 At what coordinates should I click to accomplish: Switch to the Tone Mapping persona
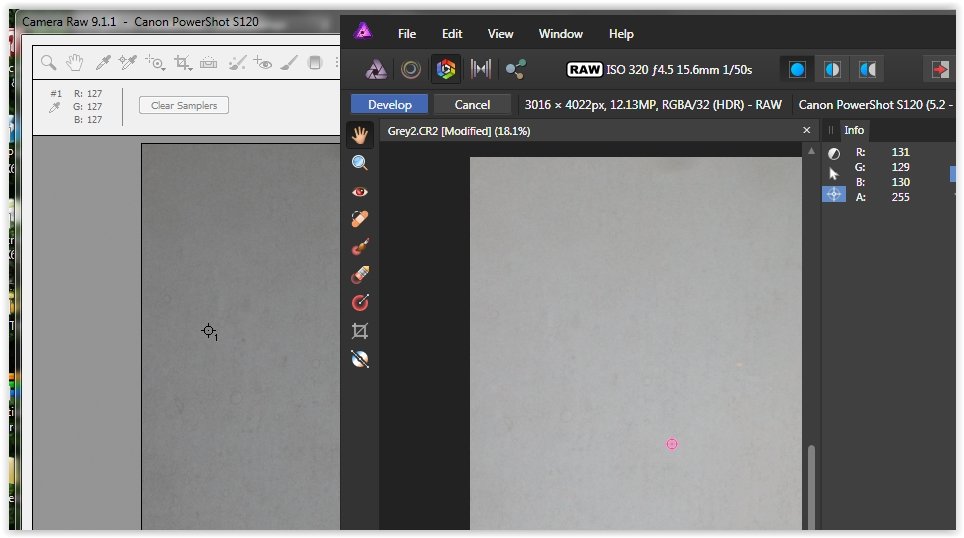click(481, 69)
